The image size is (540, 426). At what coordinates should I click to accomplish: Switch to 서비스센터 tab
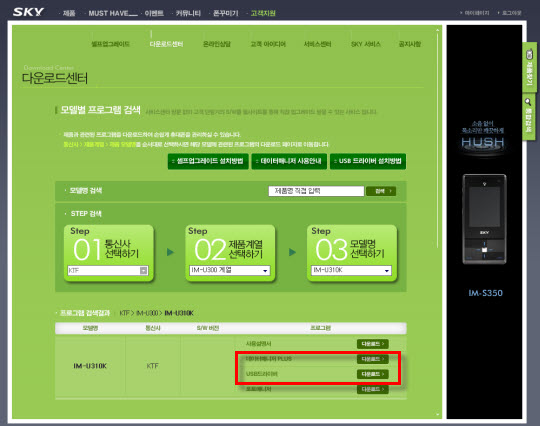(317, 44)
